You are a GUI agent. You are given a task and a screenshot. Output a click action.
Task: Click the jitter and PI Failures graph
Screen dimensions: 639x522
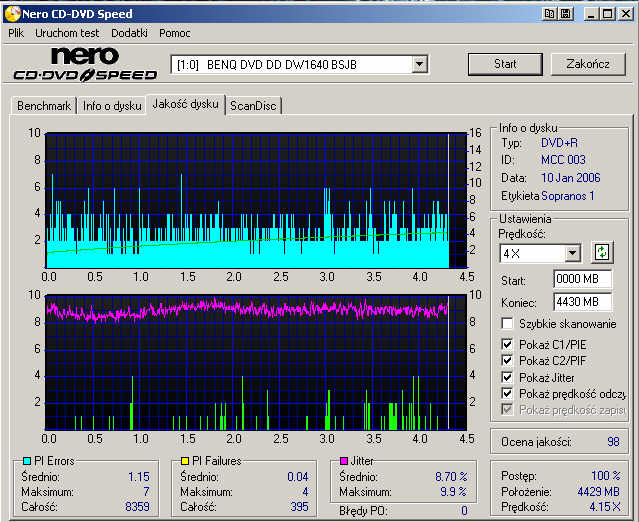[256, 362]
